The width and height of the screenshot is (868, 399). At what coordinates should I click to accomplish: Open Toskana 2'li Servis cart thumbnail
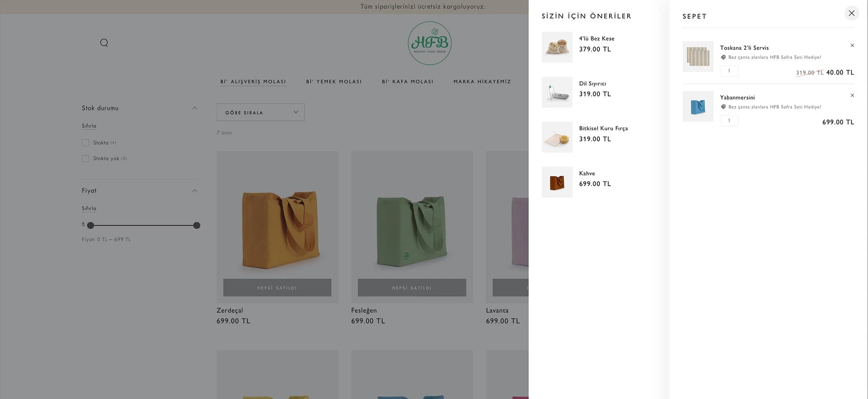coord(698,57)
